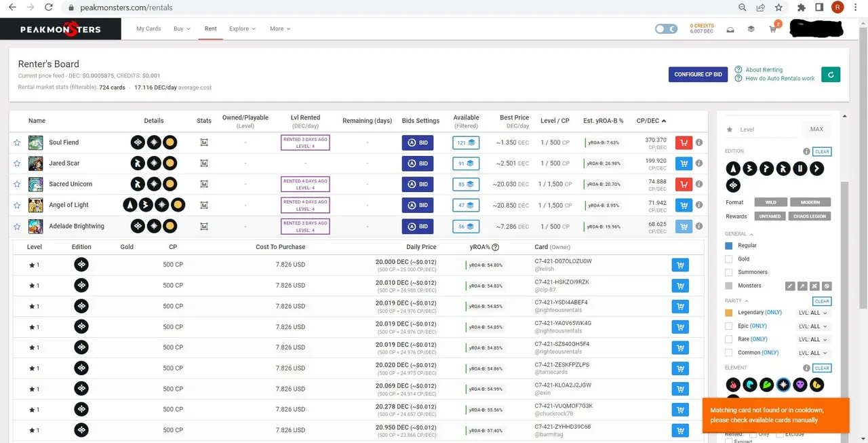Toggle dark mode switch in header
This screenshot has height=443, width=868.
[x=666, y=29]
